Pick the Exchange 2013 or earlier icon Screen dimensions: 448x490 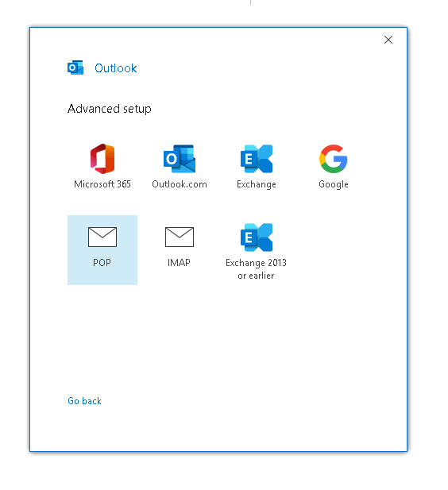coord(257,237)
